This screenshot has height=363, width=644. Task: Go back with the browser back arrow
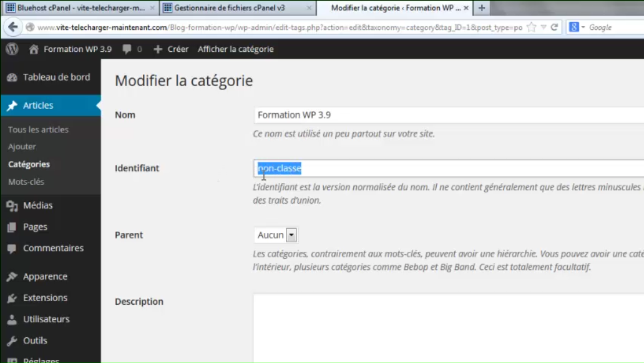coord(12,27)
